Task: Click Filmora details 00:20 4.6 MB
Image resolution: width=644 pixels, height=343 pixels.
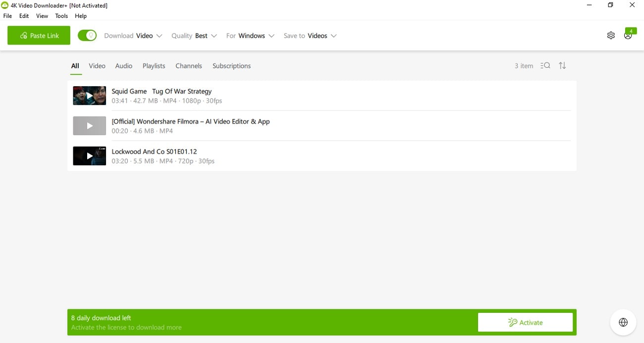Action: point(142,131)
